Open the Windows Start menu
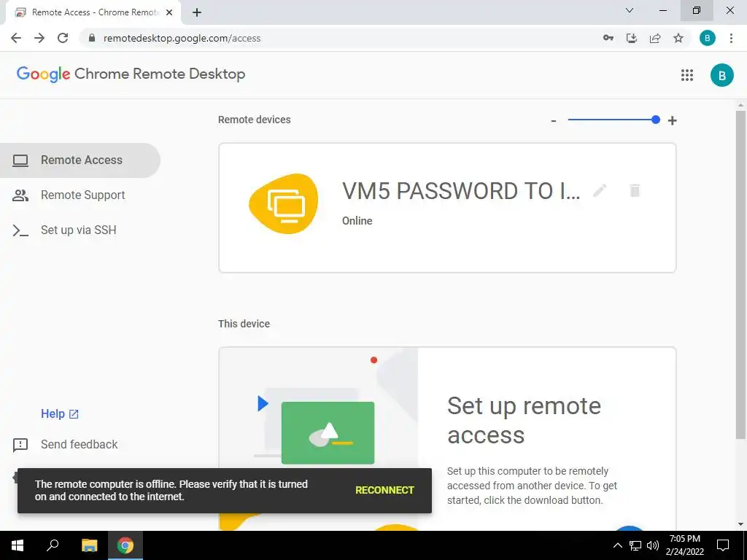 tap(18, 545)
